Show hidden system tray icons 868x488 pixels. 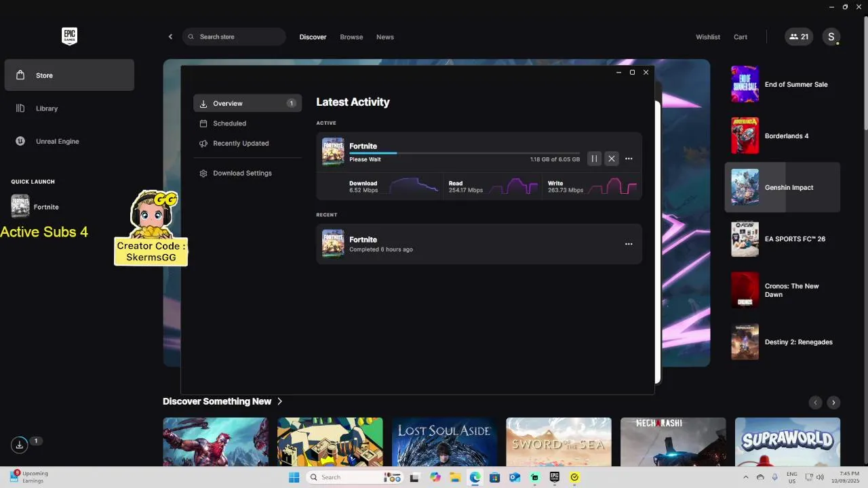(745, 477)
